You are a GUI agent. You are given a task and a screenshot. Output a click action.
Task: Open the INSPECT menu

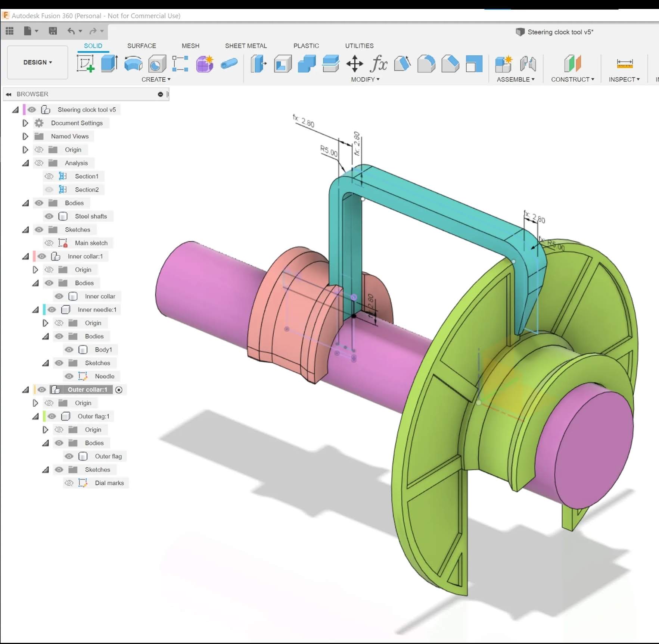624,79
